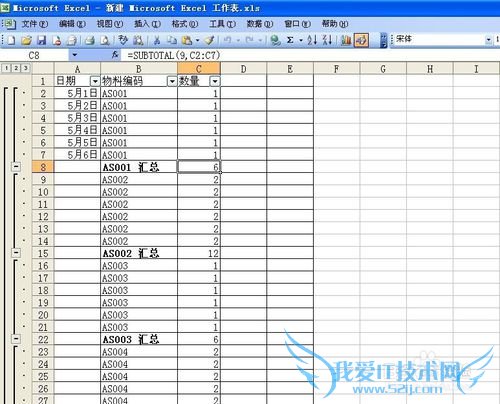Open the Paste options dropdown arrow

pos(198,40)
